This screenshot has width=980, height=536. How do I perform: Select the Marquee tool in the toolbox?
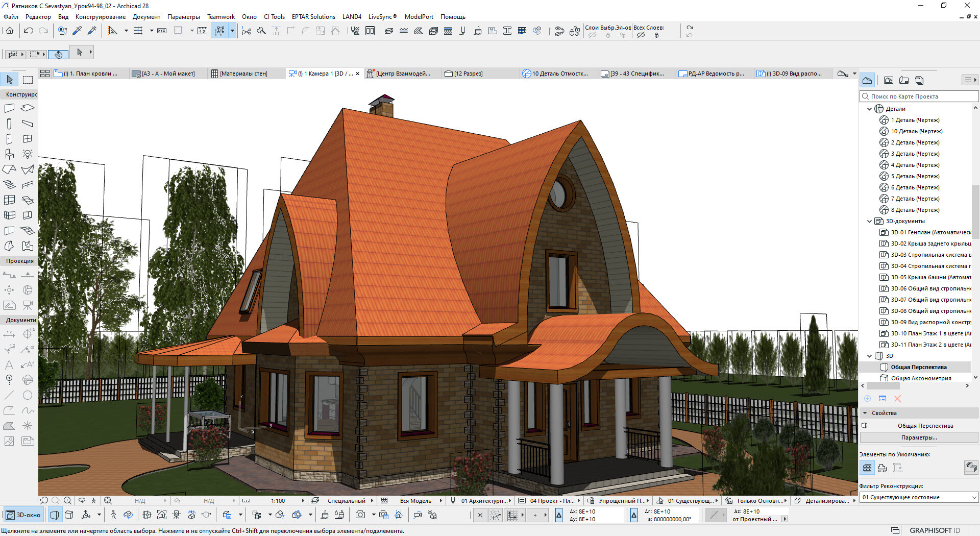[x=28, y=80]
